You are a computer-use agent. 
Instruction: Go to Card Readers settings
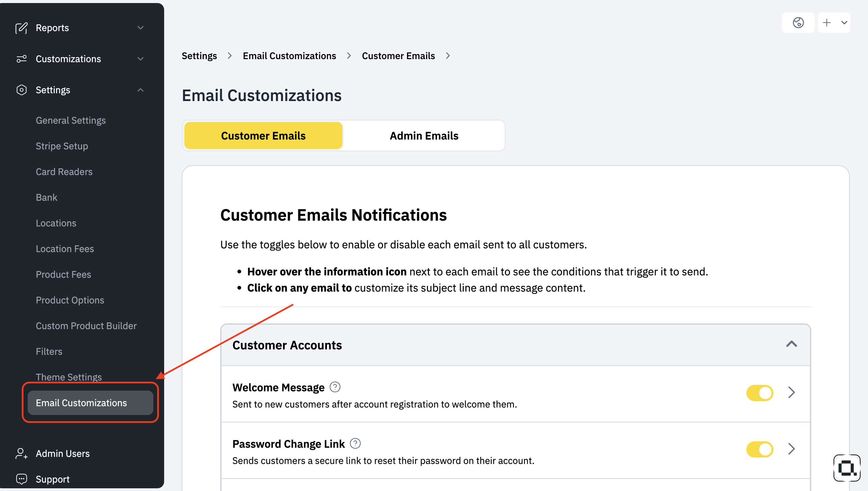point(64,172)
